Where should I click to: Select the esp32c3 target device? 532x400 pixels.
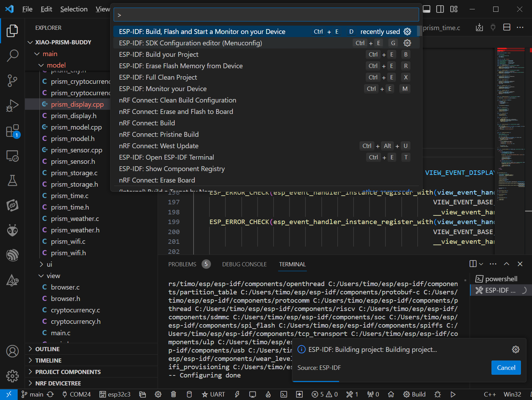(115, 394)
